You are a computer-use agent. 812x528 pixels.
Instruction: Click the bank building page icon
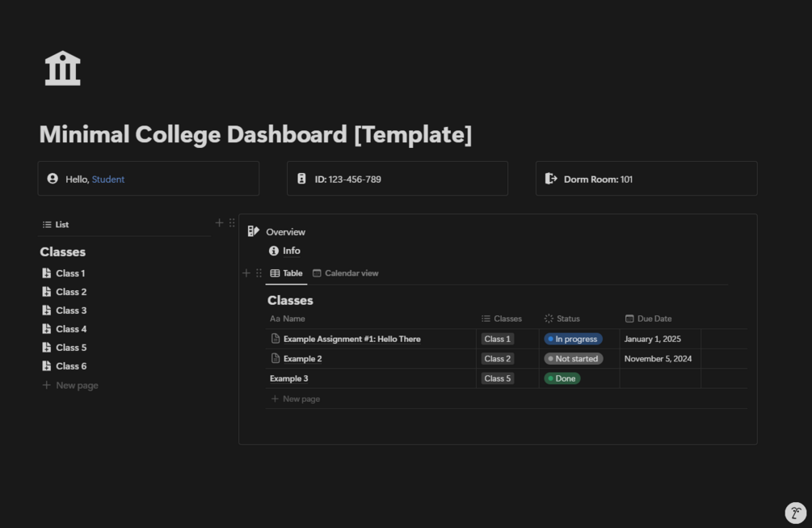click(x=63, y=69)
